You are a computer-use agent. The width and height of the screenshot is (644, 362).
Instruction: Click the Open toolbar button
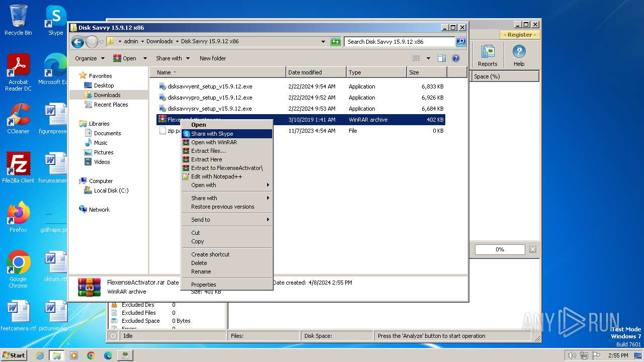125,58
